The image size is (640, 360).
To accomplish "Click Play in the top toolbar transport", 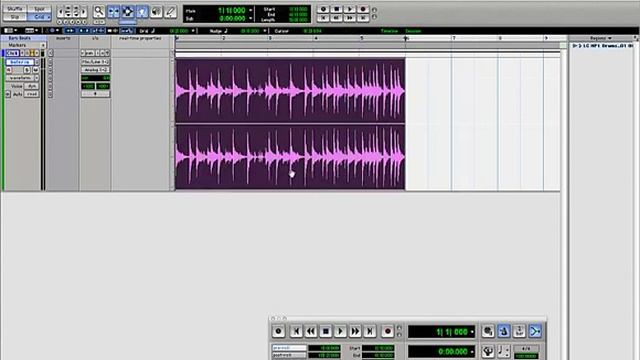I will click(349, 9).
